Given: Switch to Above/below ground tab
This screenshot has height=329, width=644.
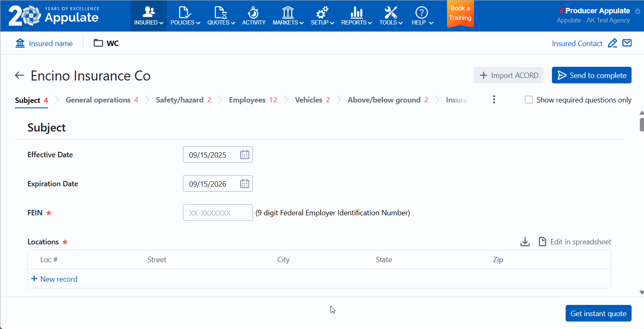Looking at the screenshot, I should (388, 100).
